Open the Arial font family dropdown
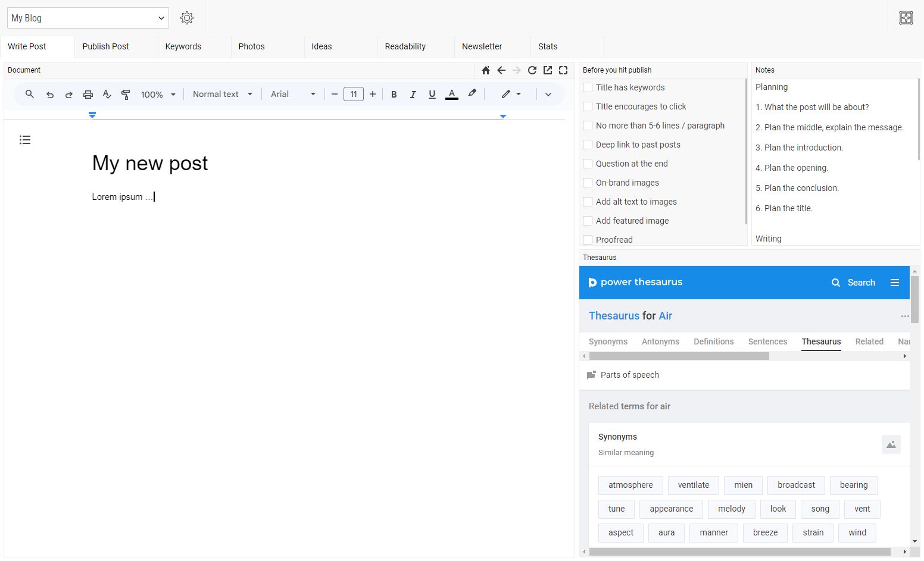This screenshot has height=561, width=924. click(x=292, y=94)
